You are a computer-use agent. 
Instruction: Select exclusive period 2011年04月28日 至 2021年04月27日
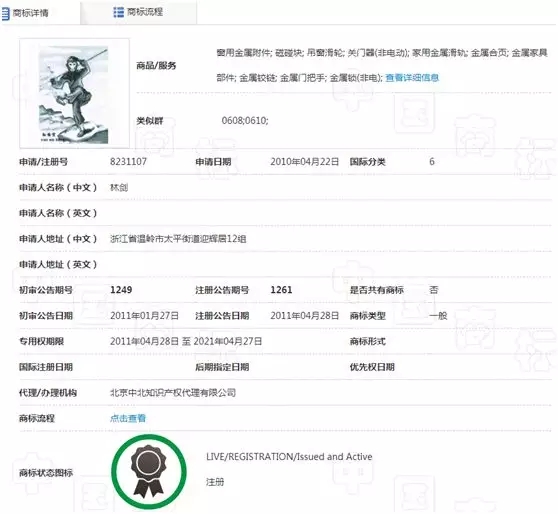[x=186, y=341]
